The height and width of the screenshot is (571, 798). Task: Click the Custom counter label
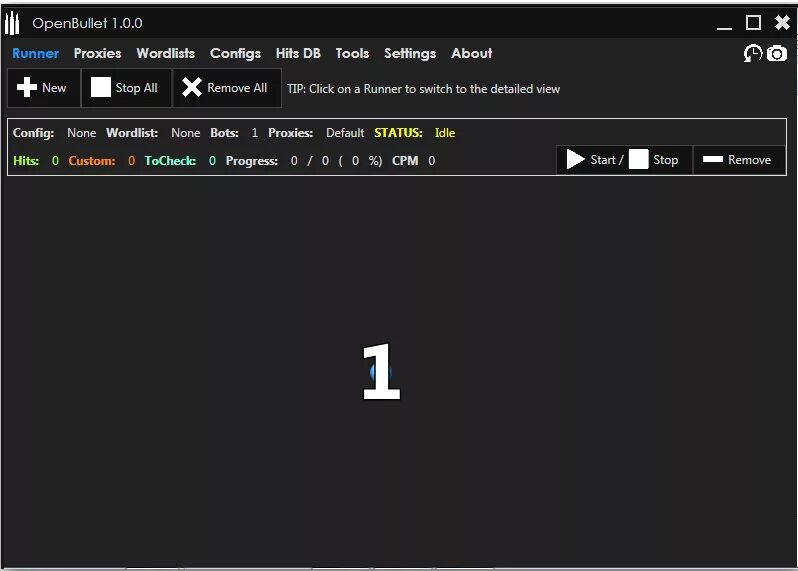click(92, 161)
